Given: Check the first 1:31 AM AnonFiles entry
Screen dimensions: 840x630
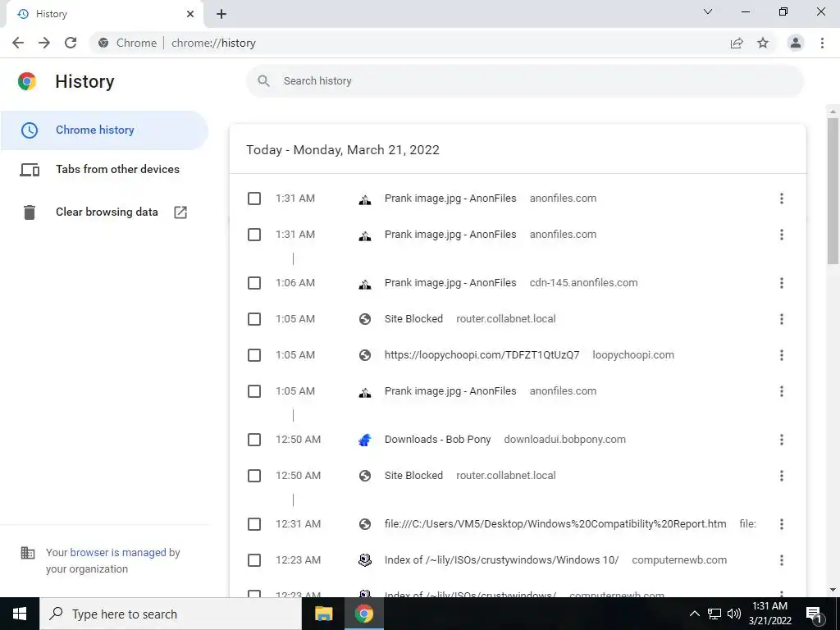Looking at the screenshot, I should pos(254,199).
